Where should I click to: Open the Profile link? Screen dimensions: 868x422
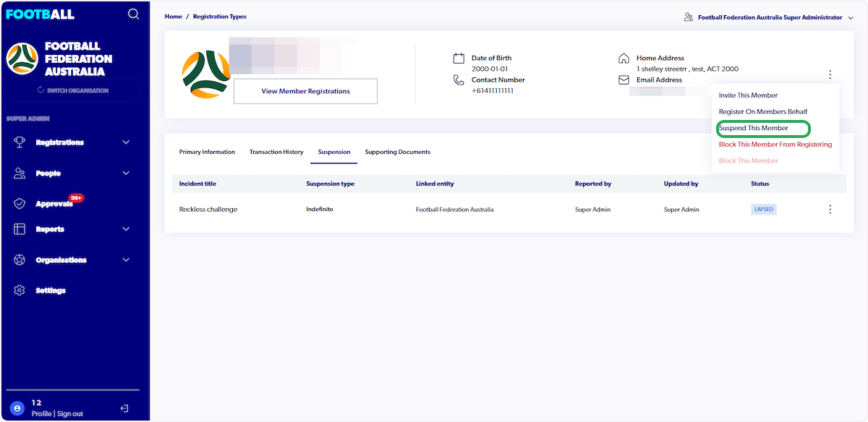click(x=41, y=413)
